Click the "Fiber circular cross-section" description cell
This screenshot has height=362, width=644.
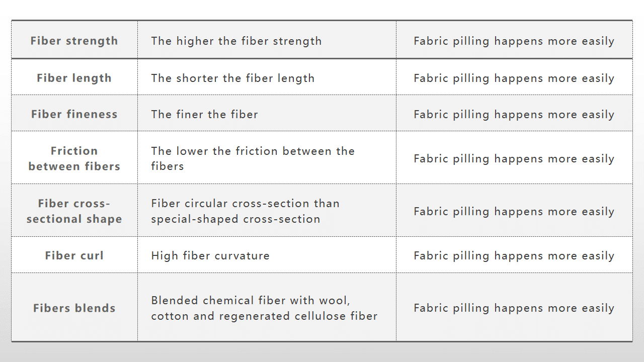[x=245, y=211]
